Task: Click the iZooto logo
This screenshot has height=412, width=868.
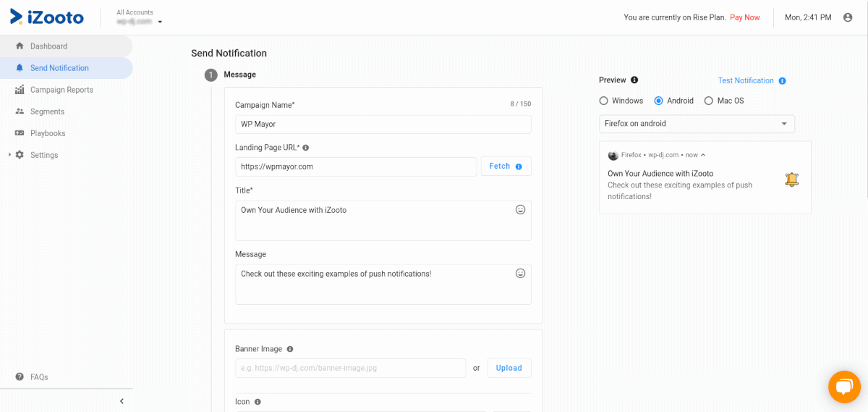Action: (x=47, y=17)
